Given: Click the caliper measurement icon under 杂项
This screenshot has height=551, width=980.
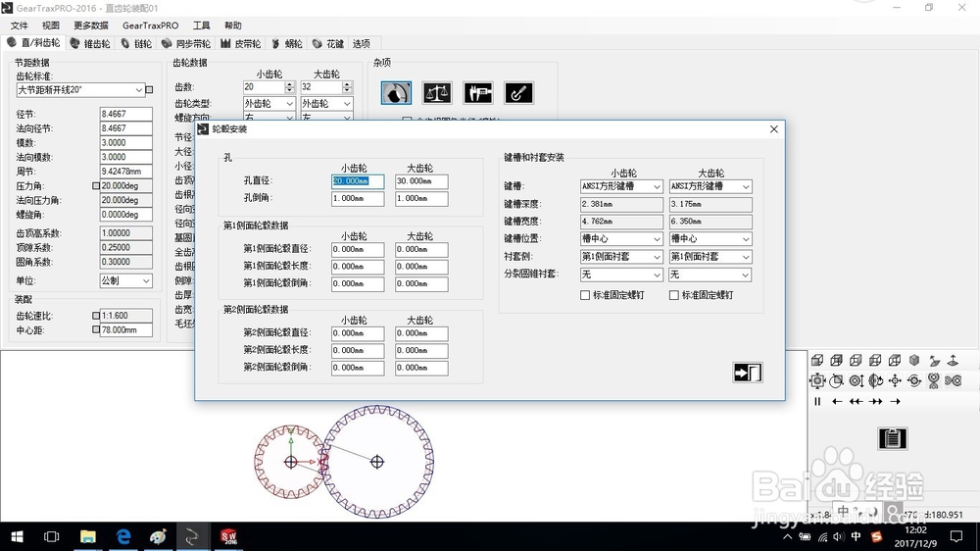Looking at the screenshot, I should (478, 93).
